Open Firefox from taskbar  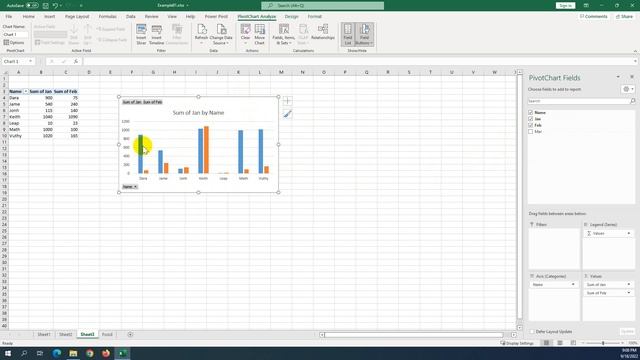point(106,353)
